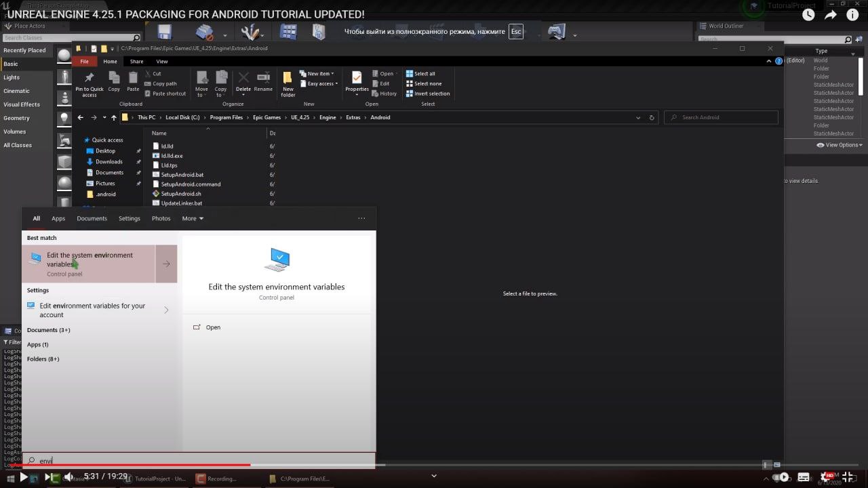Click the YouTube Share arrow icon
The width and height of the screenshot is (868, 488).
[831, 15]
